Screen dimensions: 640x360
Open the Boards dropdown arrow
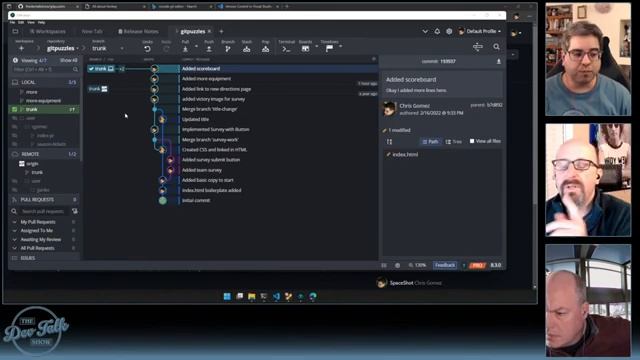317,46
